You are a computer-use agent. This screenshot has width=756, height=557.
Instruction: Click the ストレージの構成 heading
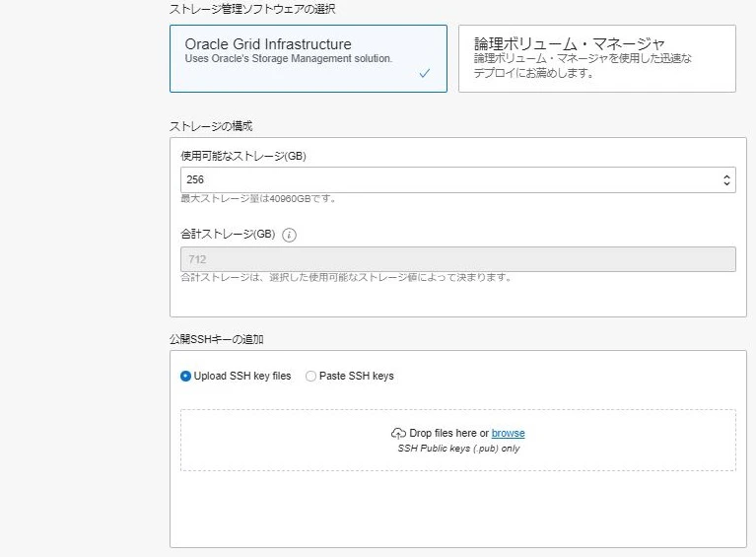coord(211,126)
